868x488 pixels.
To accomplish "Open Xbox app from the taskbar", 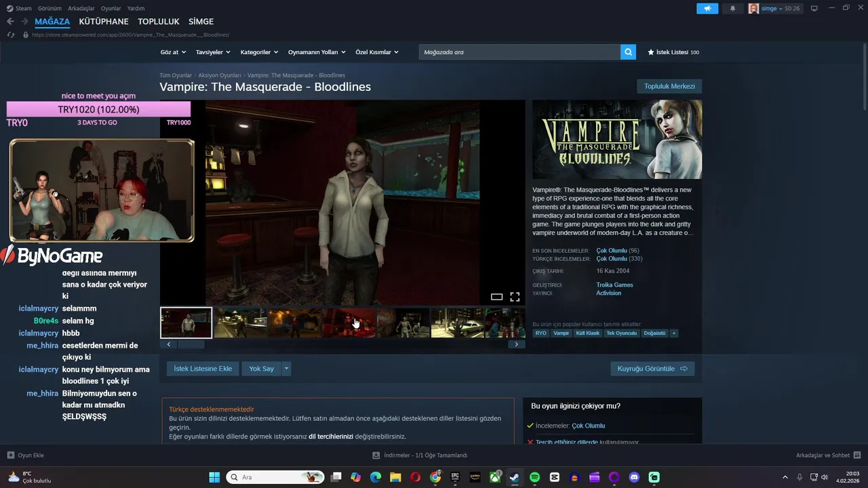I will pos(496,477).
